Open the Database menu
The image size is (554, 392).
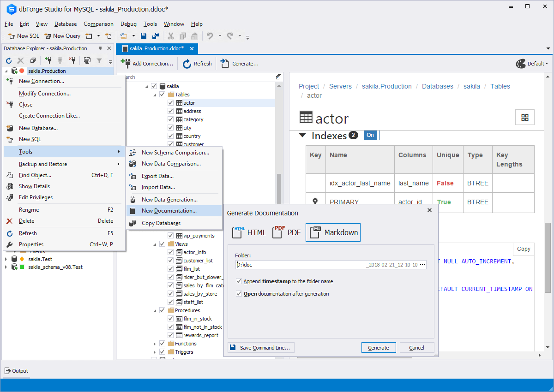[x=66, y=24]
